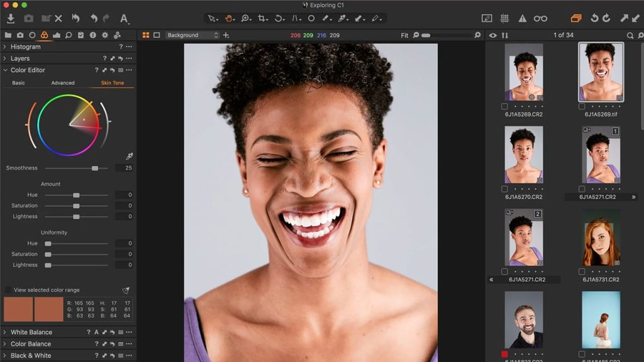Viewport: 644px width, 362px height.
Task: Click the exposure warning triangle icon
Action: (522, 19)
